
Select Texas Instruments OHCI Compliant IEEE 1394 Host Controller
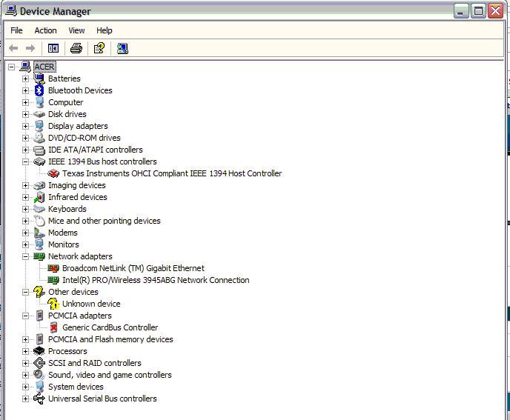[x=172, y=173]
